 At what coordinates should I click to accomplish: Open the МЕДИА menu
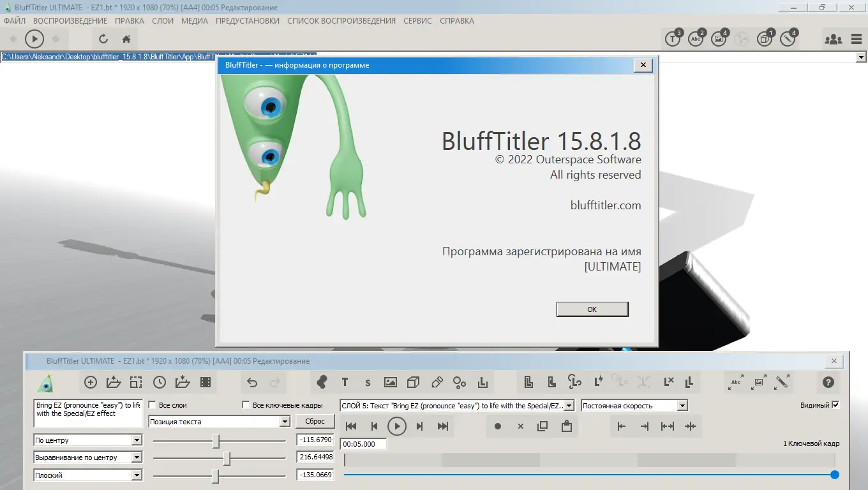pos(195,21)
